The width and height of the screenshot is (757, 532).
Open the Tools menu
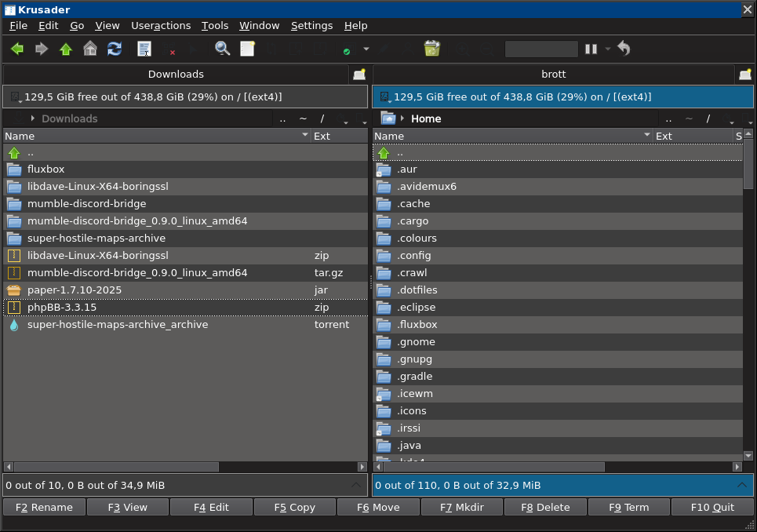coord(215,26)
